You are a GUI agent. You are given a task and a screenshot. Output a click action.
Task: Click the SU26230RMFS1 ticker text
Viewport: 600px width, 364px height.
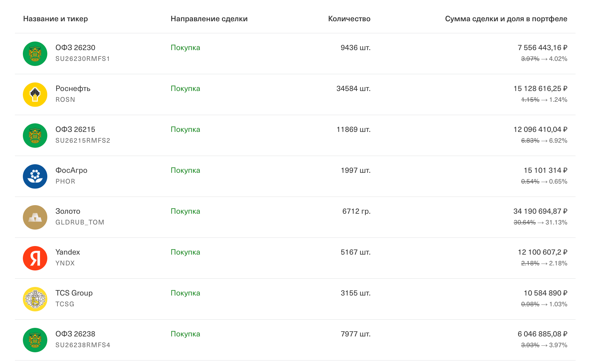(x=83, y=59)
